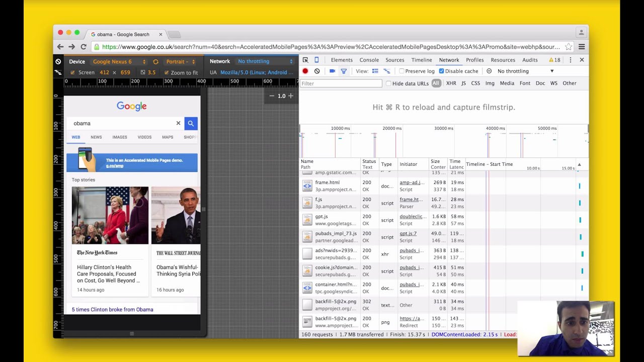The image size is (644, 362).
Task: Open the Sources panel
Action: tap(394, 60)
